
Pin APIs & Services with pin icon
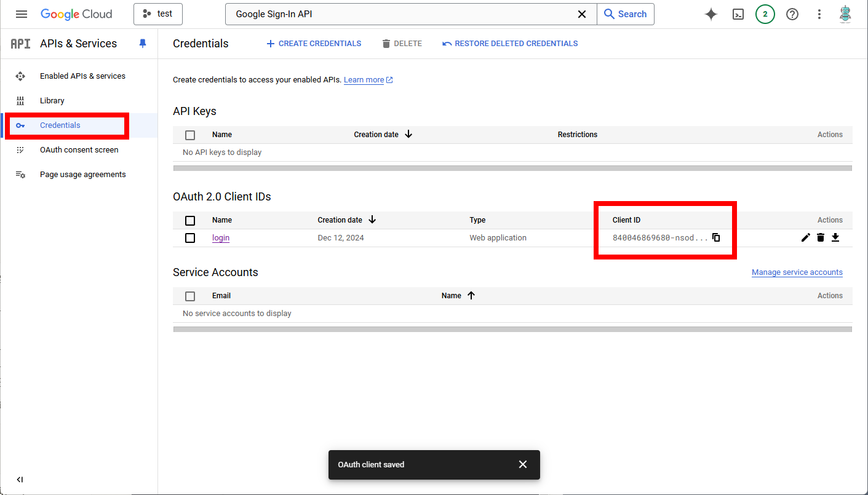[x=143, y=44]
